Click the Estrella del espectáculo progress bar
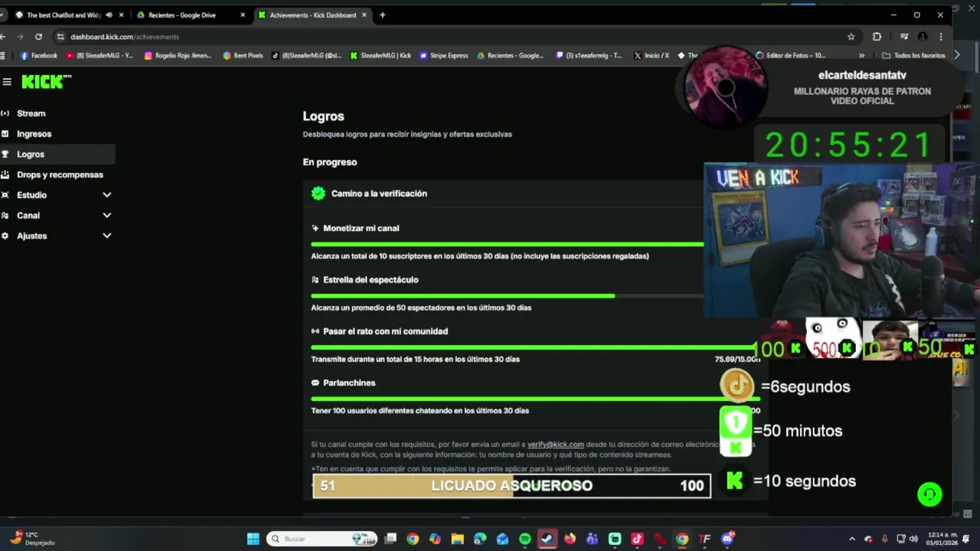This screenshot has height=551, width=980. click(x=507, y=295)
